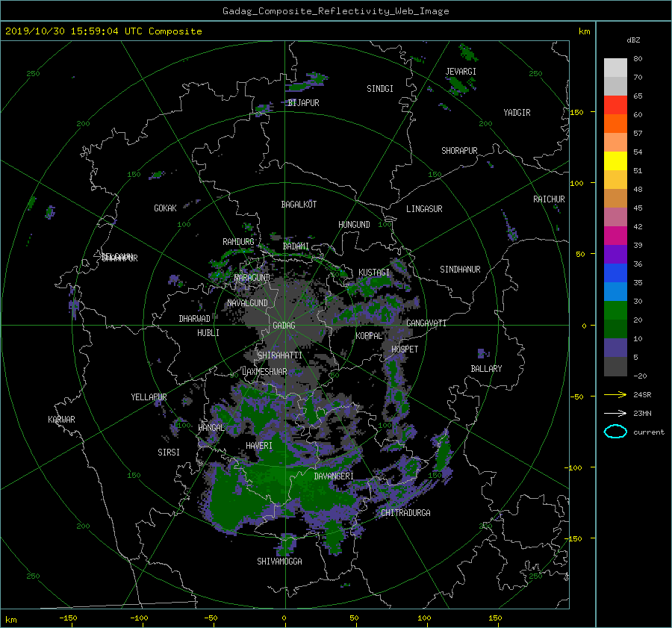Click the BAGALKOT city label

pos(299,205)
